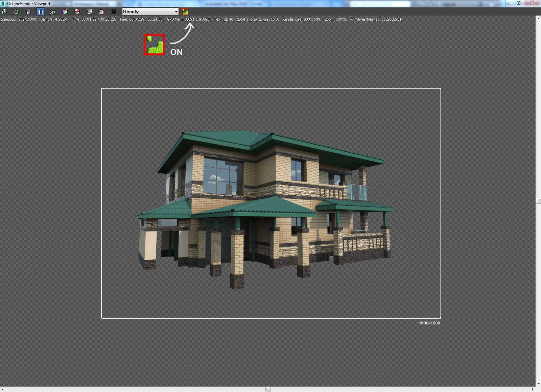Pause the render
Image resolution: width=541 pixels, height=392 pixels.
tap(41, 11)
